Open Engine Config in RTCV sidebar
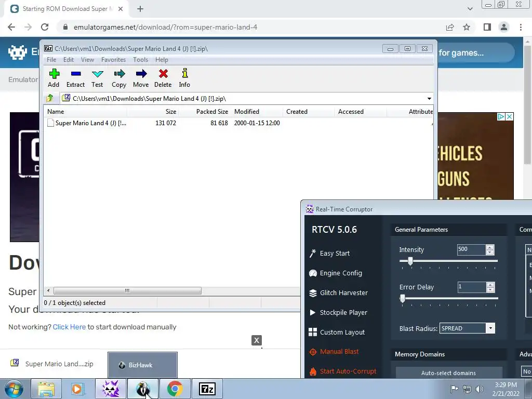Screen dimensions: 532x399 (336, 273)
